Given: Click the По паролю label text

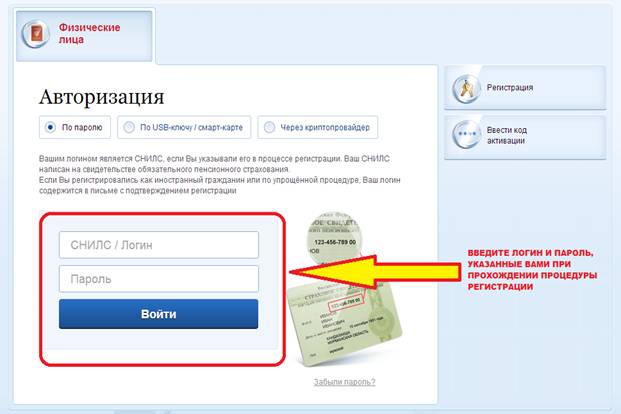Looking at the screenshot, I should (82, 128).
